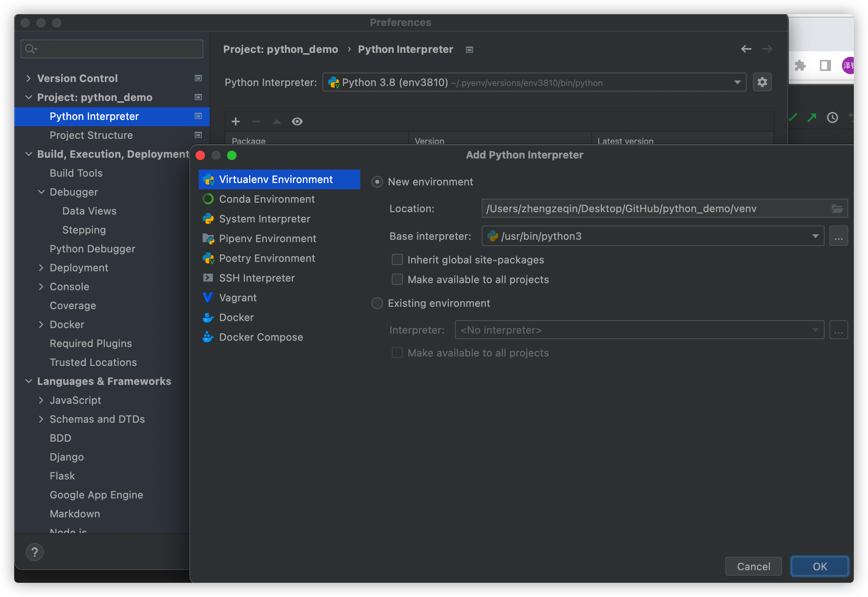Expand the Version Control tree node
The height and width of the screenshot is (597, 868).
28,78
